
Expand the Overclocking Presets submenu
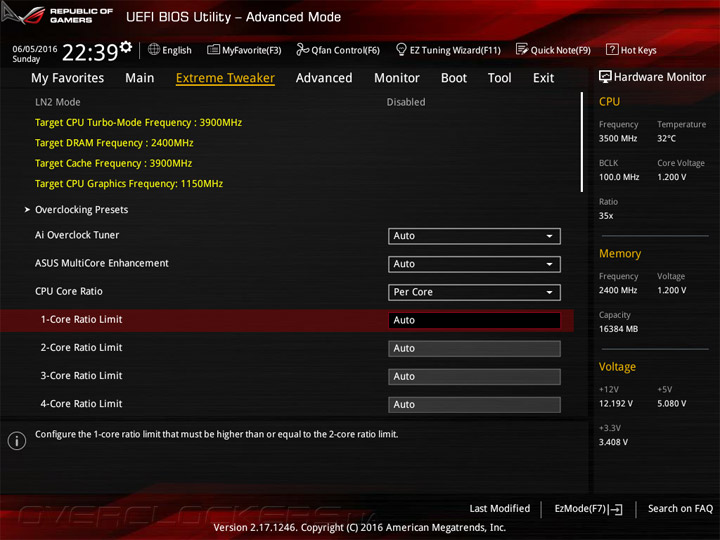81,210
